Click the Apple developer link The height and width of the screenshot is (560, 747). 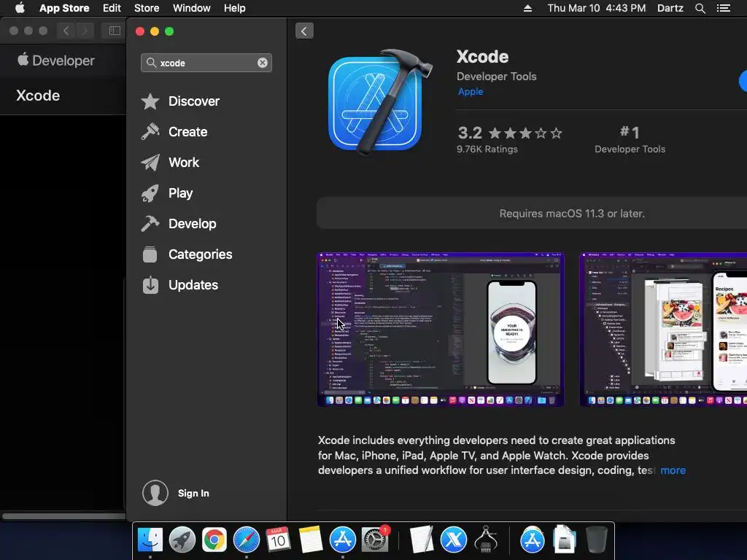point(471,91)
